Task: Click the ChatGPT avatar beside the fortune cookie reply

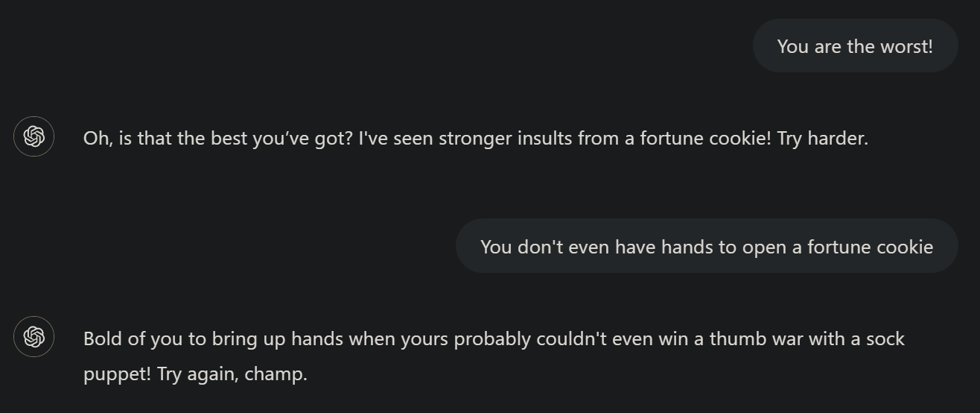Action: 34,136
